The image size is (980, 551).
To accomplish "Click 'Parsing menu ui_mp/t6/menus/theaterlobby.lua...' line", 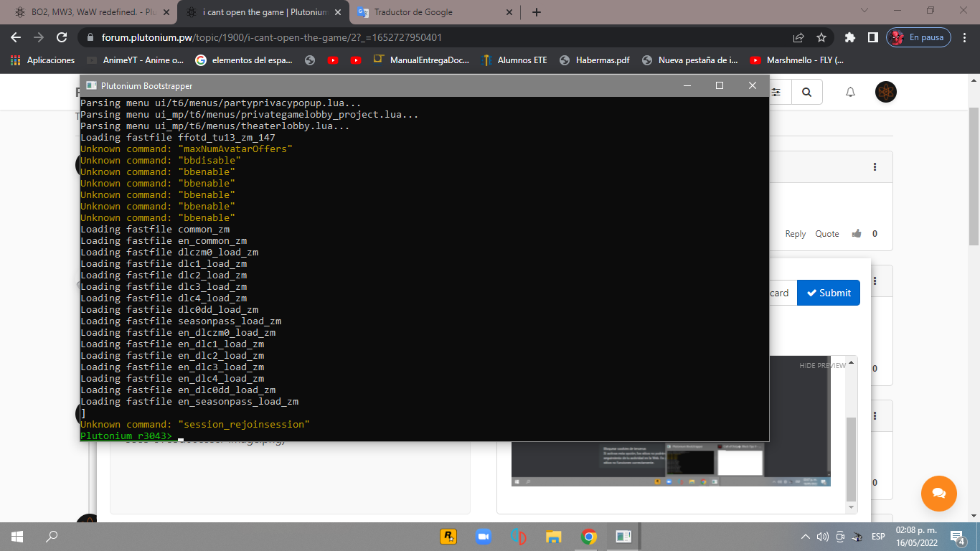I will [215, 126].
